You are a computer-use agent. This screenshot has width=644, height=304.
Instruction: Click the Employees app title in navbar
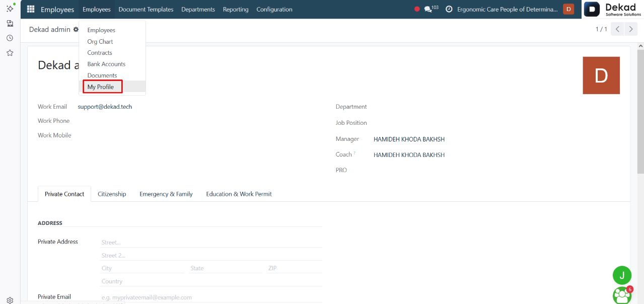(x=57, y=9)
